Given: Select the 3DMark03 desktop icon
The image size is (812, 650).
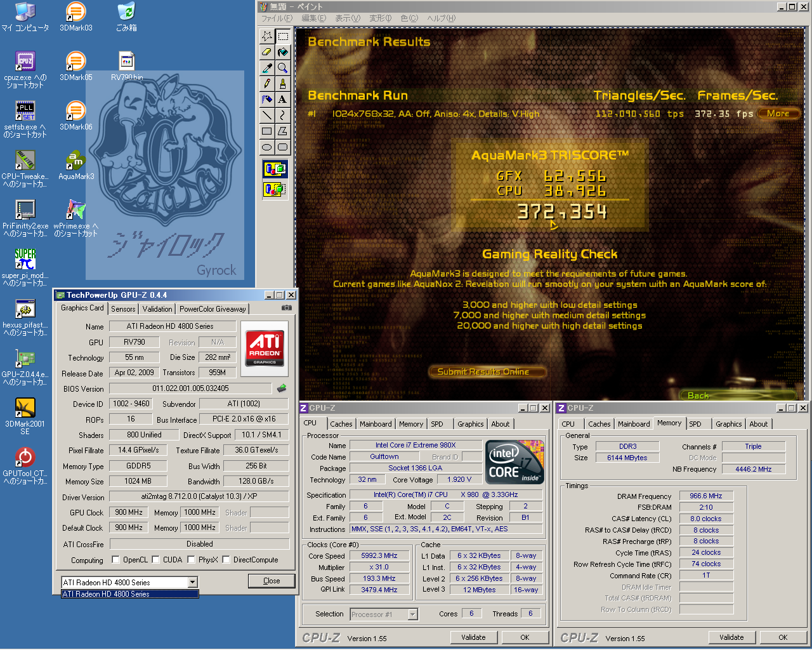Looking at the screenshot, I should (76, 17).
